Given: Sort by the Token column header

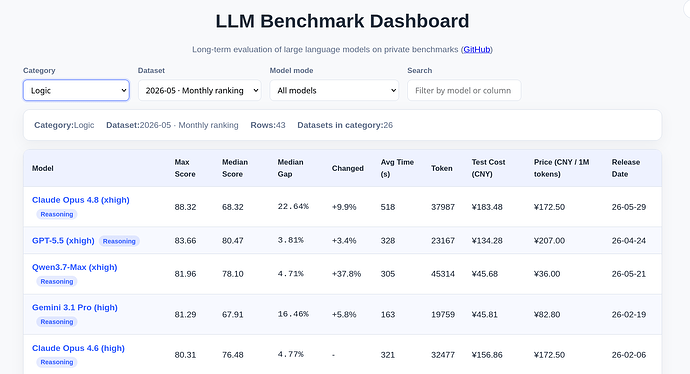Looking at the screenshot, I should (x=442, y=168).
